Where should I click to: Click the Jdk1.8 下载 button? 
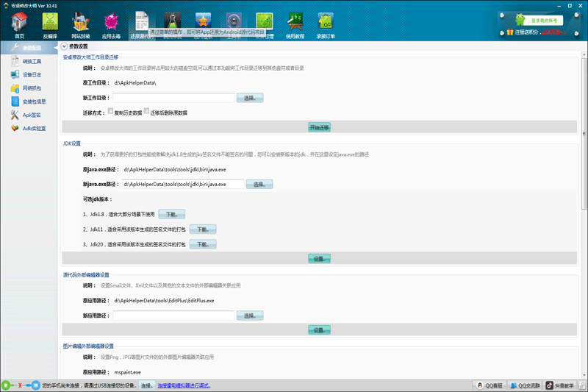(x=172, y=215)
